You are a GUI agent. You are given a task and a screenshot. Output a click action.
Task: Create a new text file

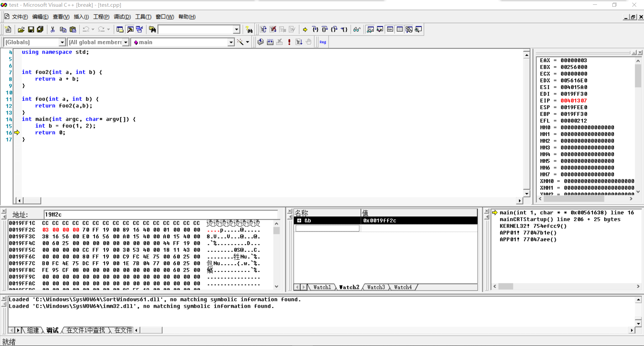pos(8,30)
